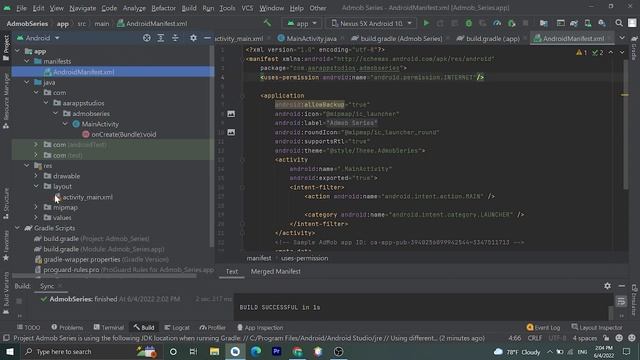Screen dimensions: 640x360
Task: Open the Logcat tool window
Action: pos(177,327)
